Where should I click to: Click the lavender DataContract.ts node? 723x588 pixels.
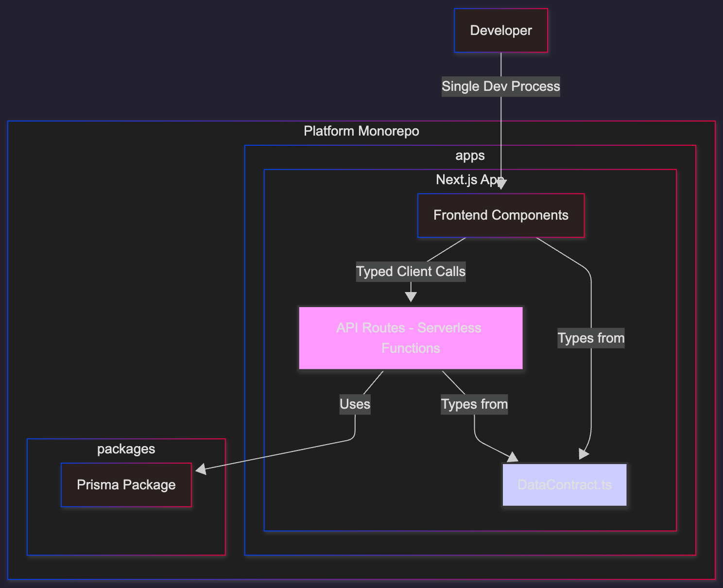tap(565, 484)
